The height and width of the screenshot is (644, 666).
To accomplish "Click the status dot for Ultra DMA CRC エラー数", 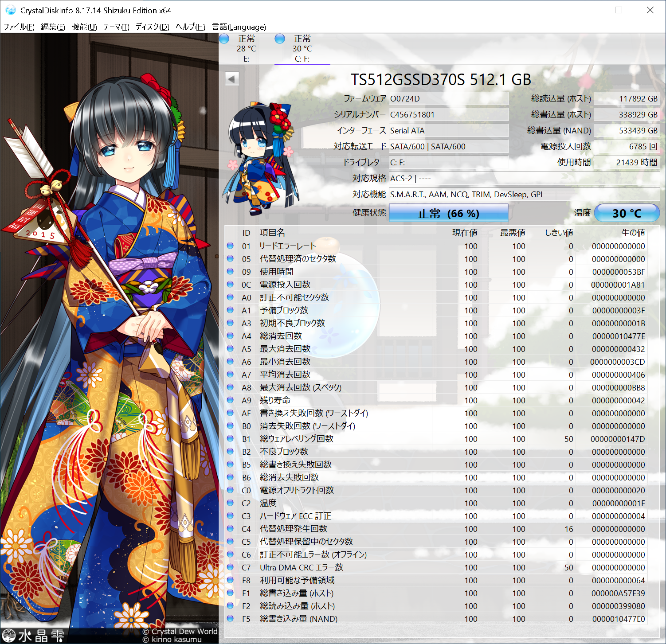I will pos(230,567).
